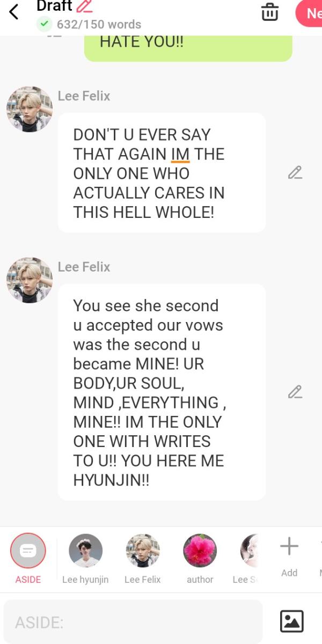Edit the DON'T U EVER SAY message

pyautogui.click(x=295, y=172)
